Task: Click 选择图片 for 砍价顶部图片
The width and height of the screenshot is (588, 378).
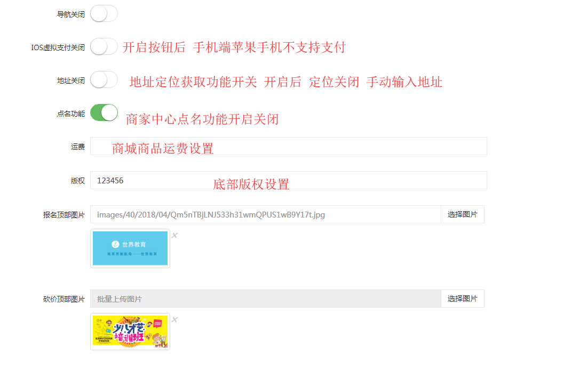Action: coord(463,299)
